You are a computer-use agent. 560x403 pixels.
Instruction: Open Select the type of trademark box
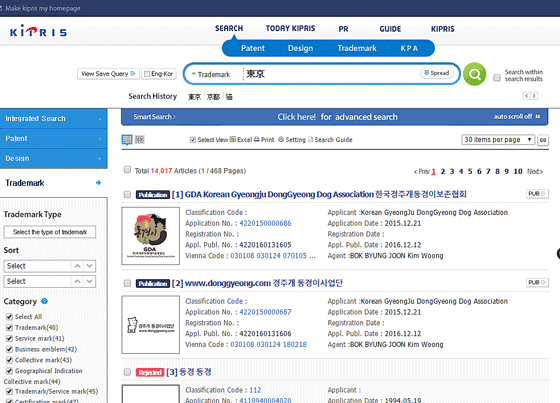pyautogui.click(x=50, y=232)
